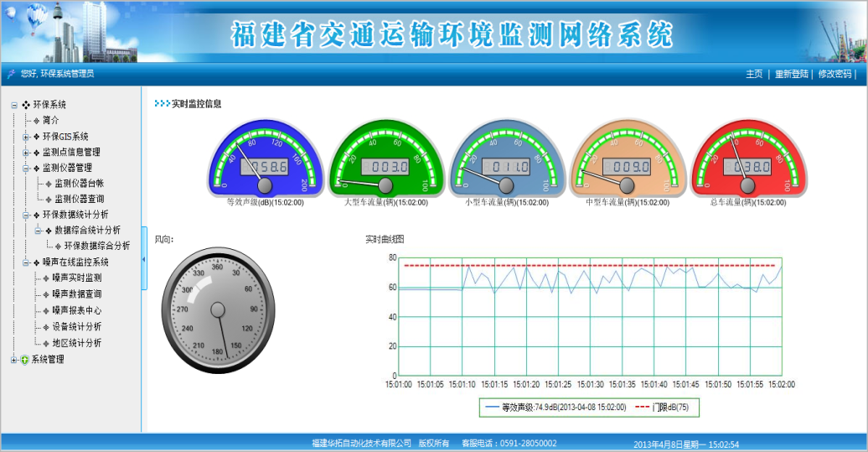Click the green shield icon beside 系统管理
868x452 pixels.
tap(24, 360)
